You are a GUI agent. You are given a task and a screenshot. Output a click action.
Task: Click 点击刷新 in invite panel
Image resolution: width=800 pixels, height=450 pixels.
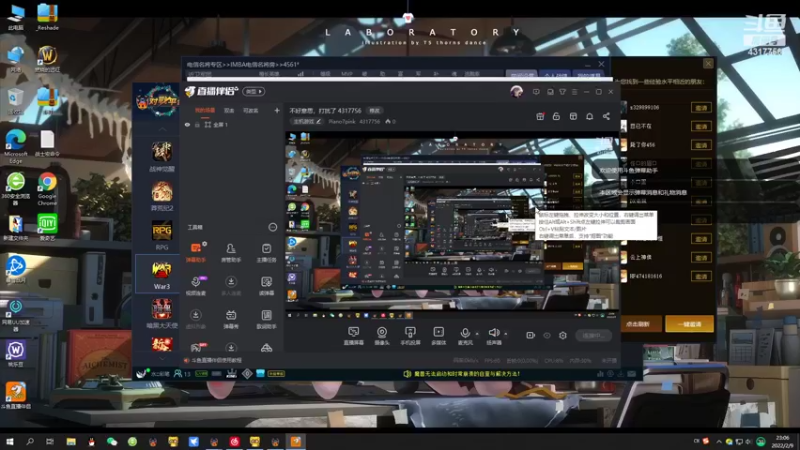(x=640, y=324)
